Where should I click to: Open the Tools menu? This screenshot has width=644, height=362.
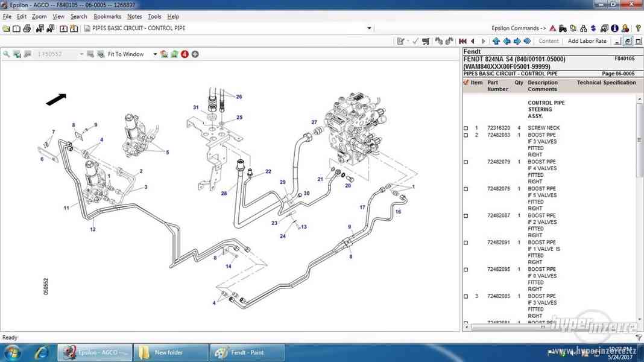click(154, 16)
